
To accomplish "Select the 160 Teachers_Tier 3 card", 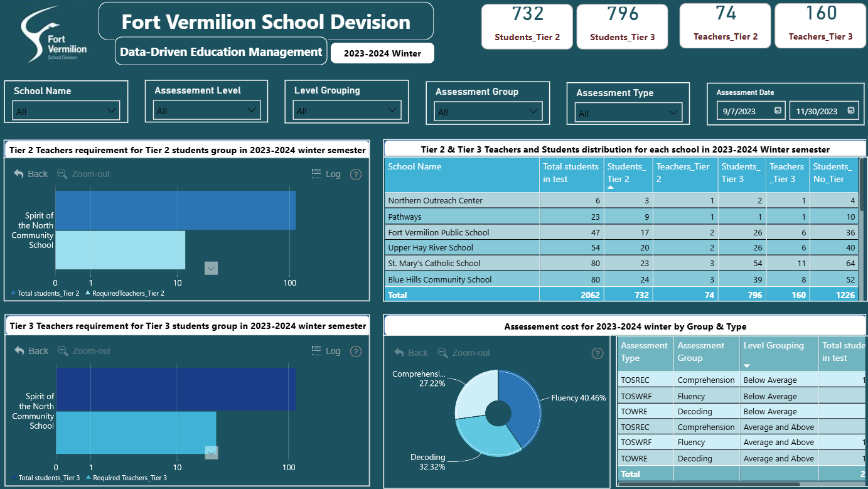I will tap(821, 26).
